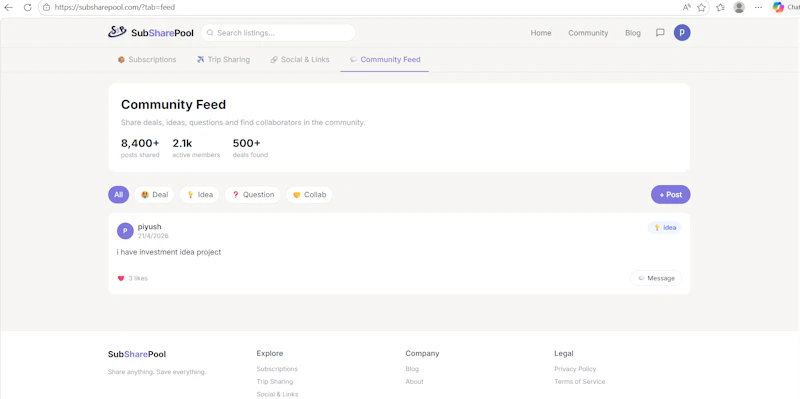Open the favorites list icon
The height and width of the screenshot is (399, 800).
(x=720, y=8)
